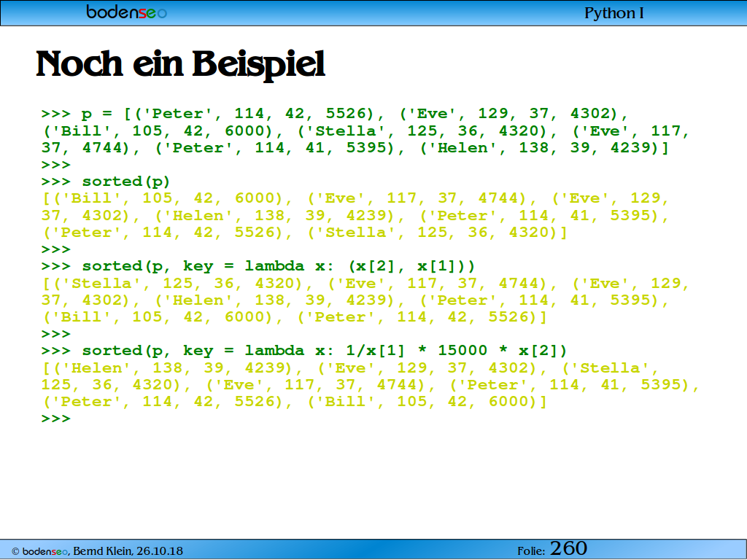Click the output line ending "('Stella', 125, 36, 4320)]"
This screenshot has height=560, width=747.
coord(304,233)
